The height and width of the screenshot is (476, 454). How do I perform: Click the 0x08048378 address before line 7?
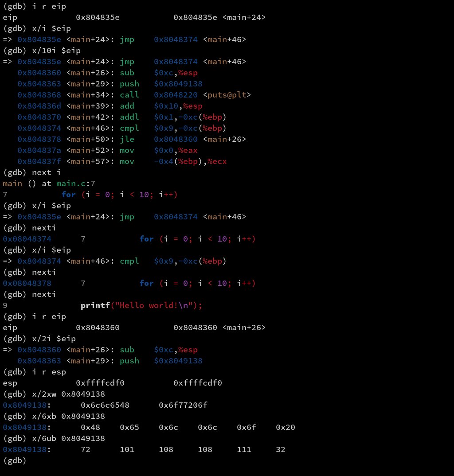27,283
